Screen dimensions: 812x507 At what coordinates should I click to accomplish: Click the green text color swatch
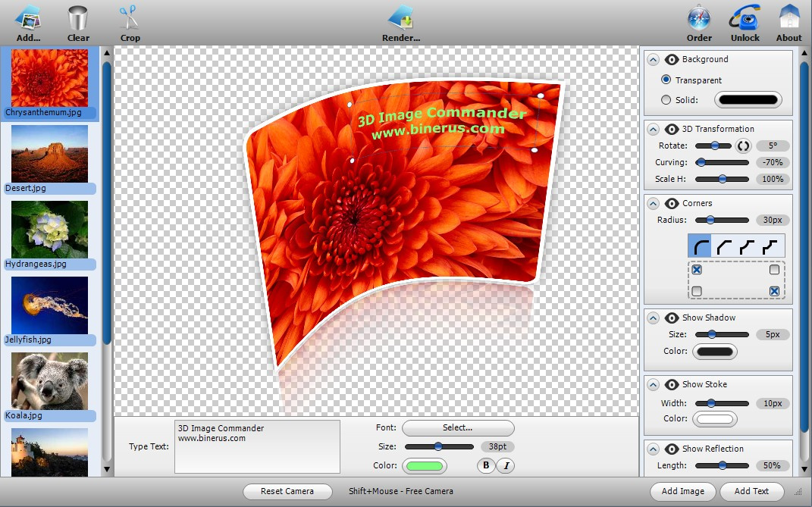click(x=425, y=465)
